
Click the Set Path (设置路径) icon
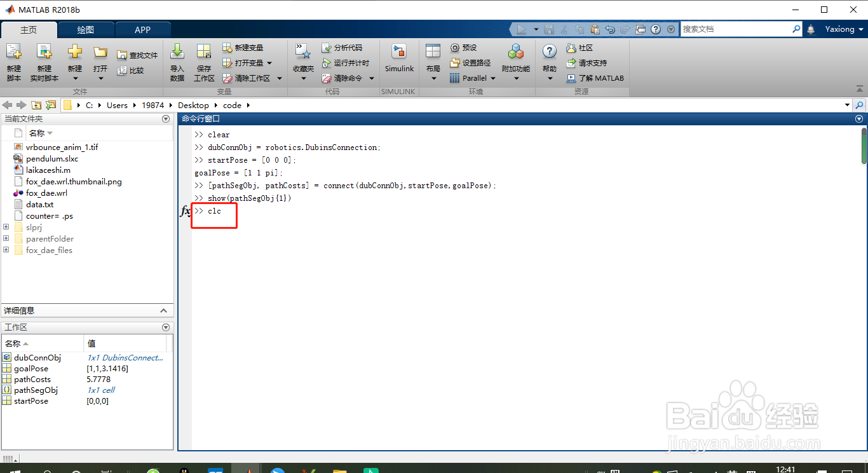coord(455,63)
